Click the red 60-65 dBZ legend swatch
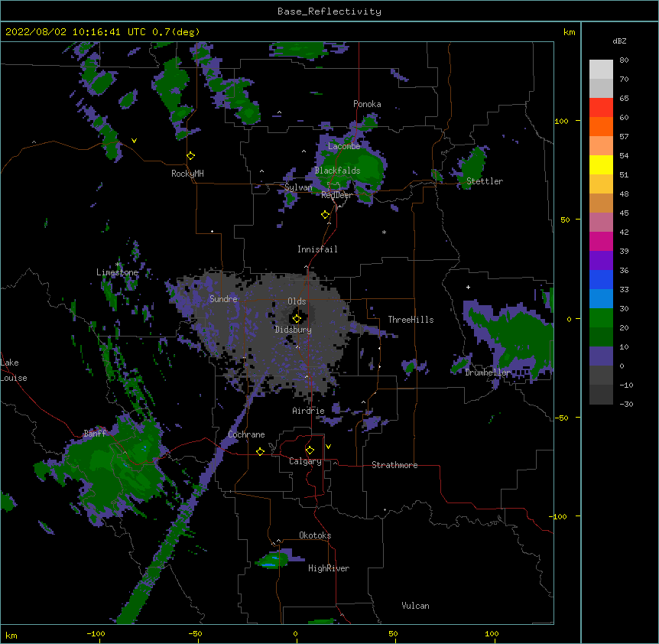Viewport: 659px width, 644px height. (x=601, y=108)
